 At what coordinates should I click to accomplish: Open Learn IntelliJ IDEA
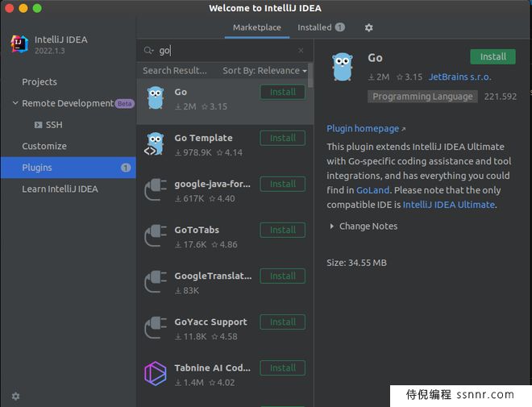tap(60, 189)
